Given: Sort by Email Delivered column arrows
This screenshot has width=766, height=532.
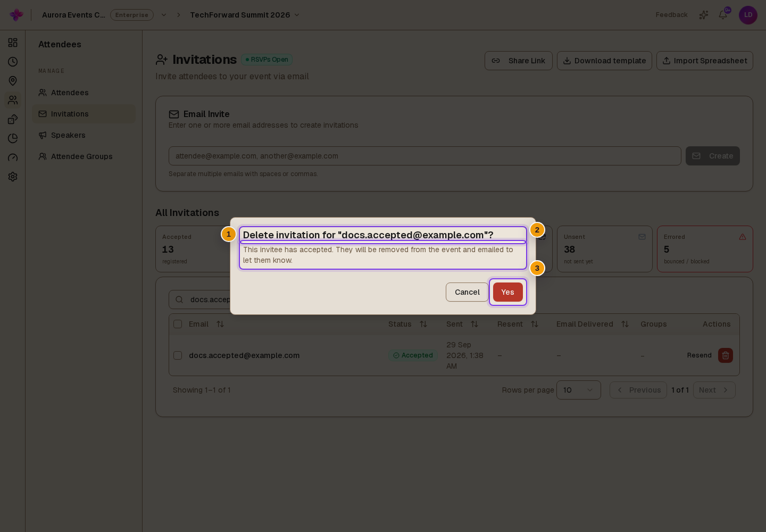Looking at the screenshot, I should [x=625, y=324].
